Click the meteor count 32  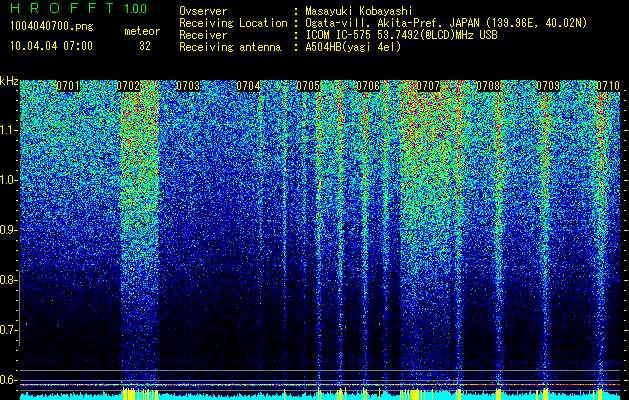[x=145, y=46]
